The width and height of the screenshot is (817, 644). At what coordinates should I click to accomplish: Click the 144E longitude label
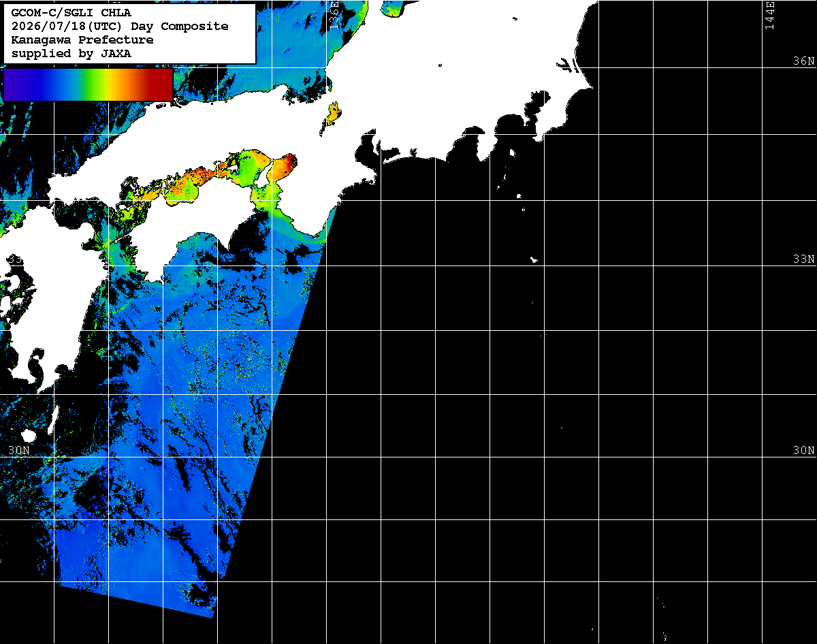point(769,16)
